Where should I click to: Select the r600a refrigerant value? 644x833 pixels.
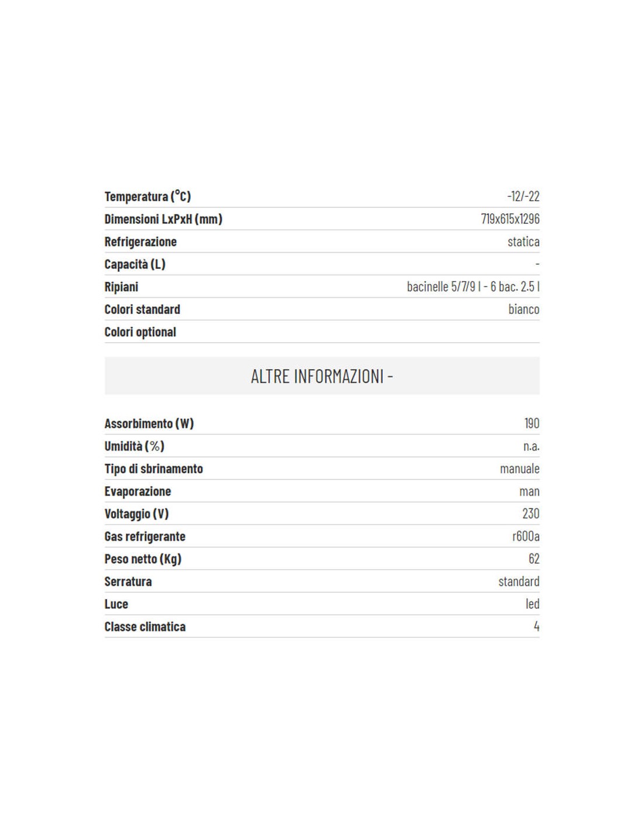coord(526,537)
